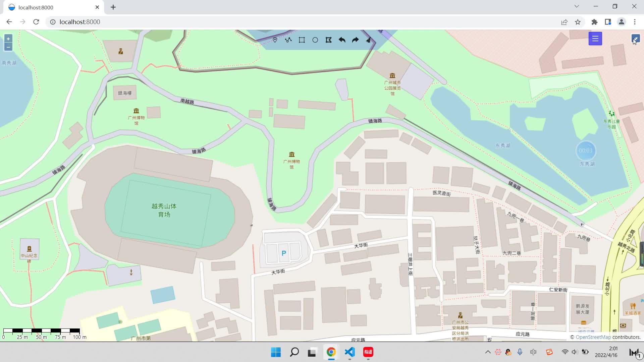Open the OpenStreetMap contributors link
Screen dimensions: 644x362
593,337
